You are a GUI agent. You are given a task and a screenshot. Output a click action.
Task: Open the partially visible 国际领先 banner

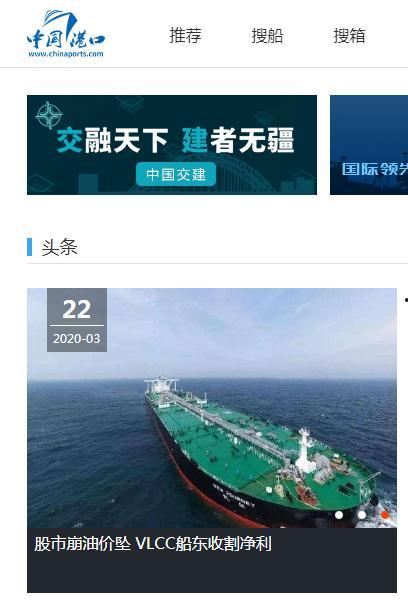coord(369,145)
